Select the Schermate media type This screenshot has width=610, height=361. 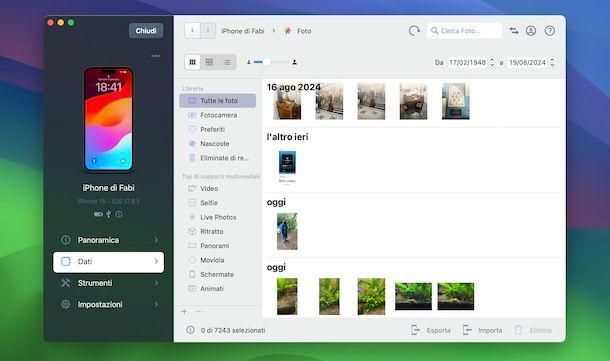tap(217, 275)
